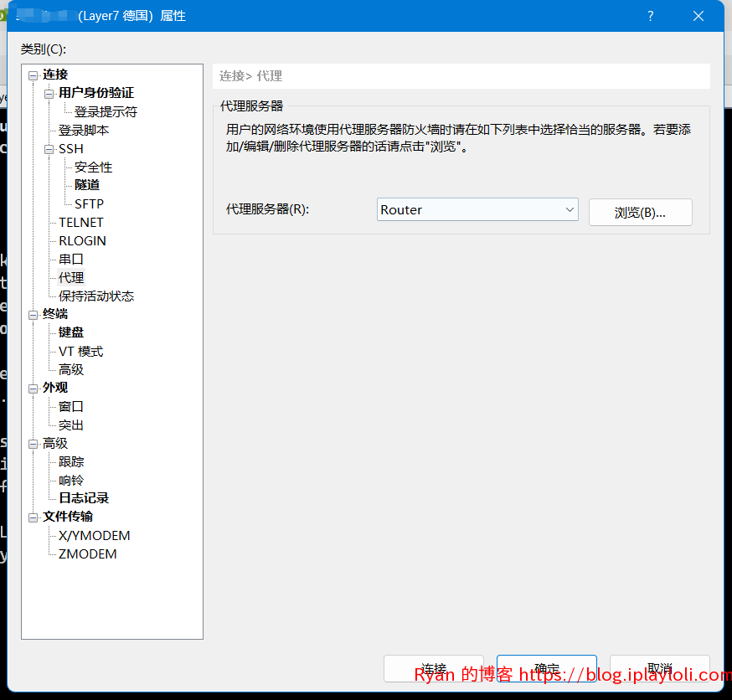Click the 连接 button at bottom
Image resolution: width=732 pixels, height=700 pixels.
[x=434, y=668]
